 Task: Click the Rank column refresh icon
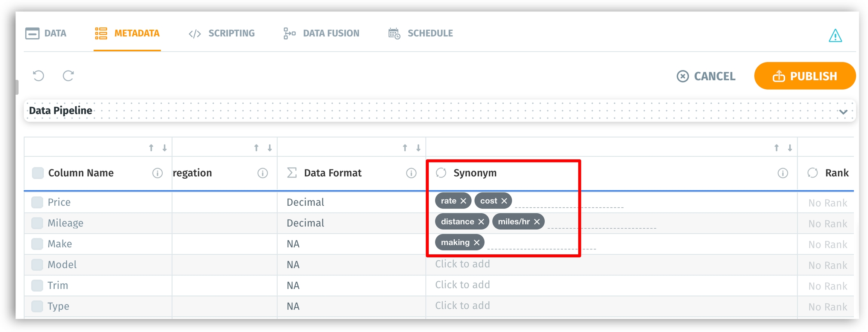pos(813,173)
